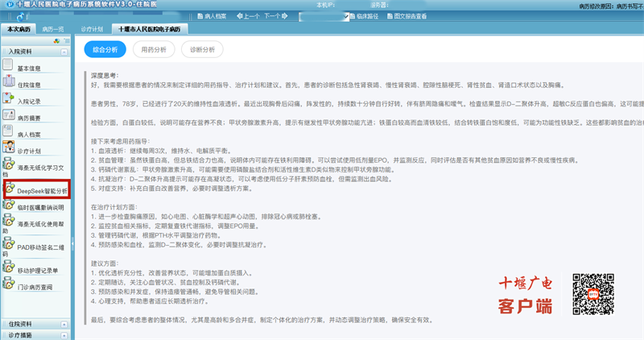This screenshot has height=340, width=644.
Task: Click the 建议方面 line
Action: tap(105, 263)
